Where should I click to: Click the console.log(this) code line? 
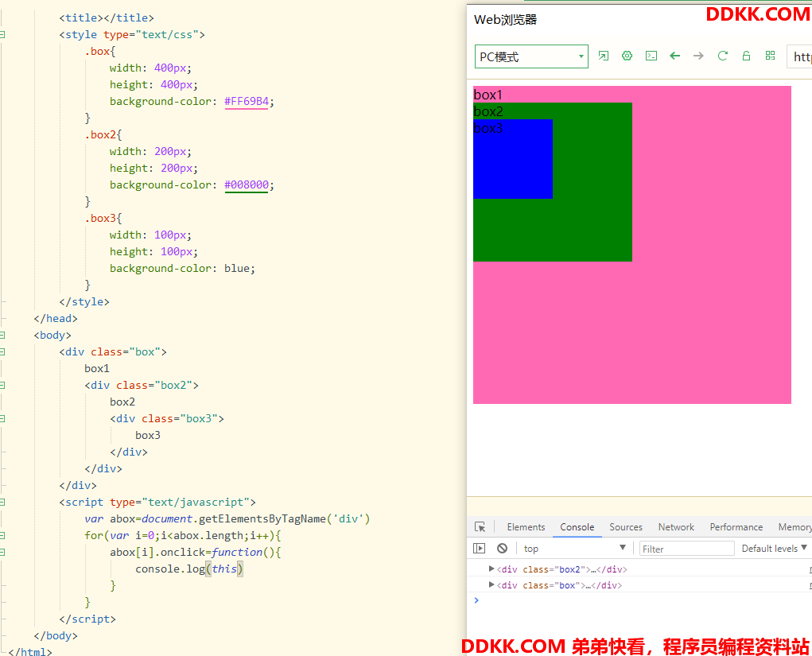point(189,569)
